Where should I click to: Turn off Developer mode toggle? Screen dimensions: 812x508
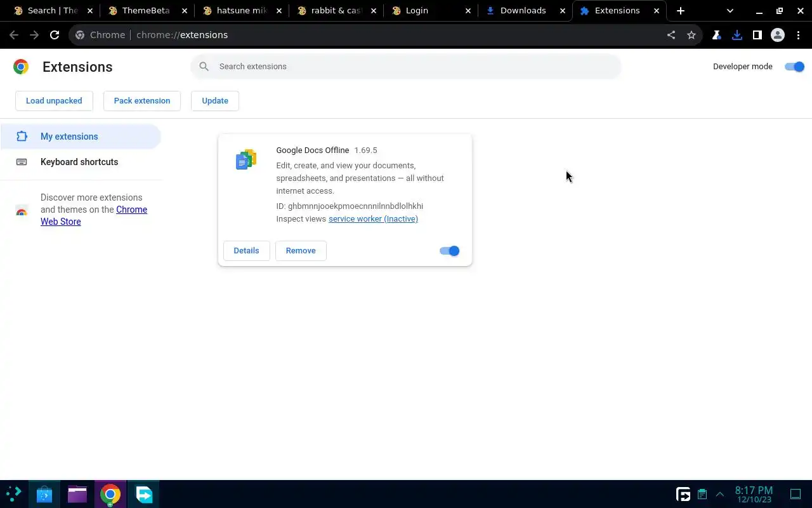[794, 67]
